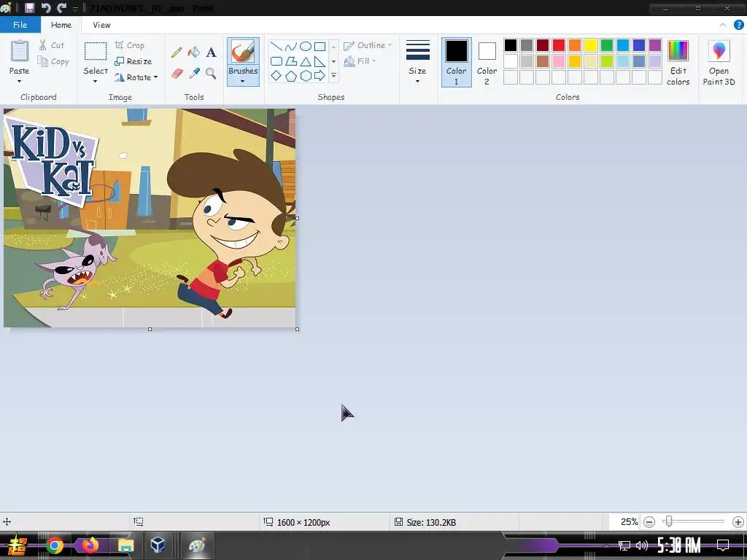
Task: Set Color 1 as active color
Action: click(x=457, y=63)
